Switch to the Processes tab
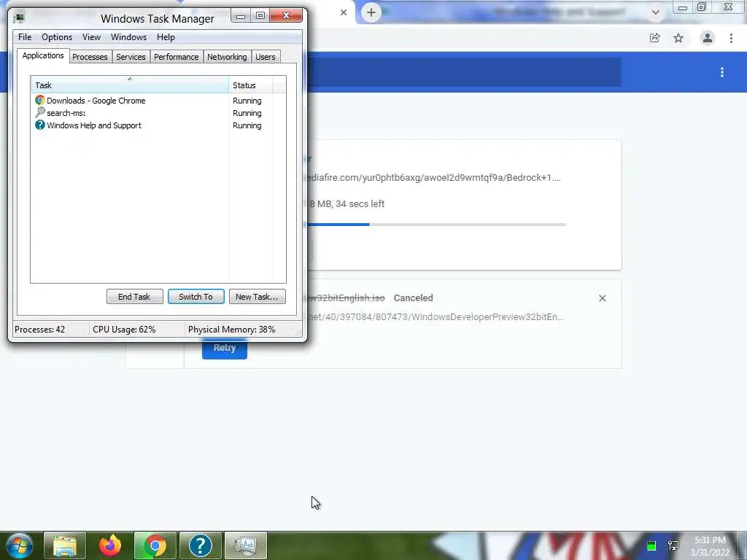This screenshot has width=747, height=560. [x=90, y=57]
